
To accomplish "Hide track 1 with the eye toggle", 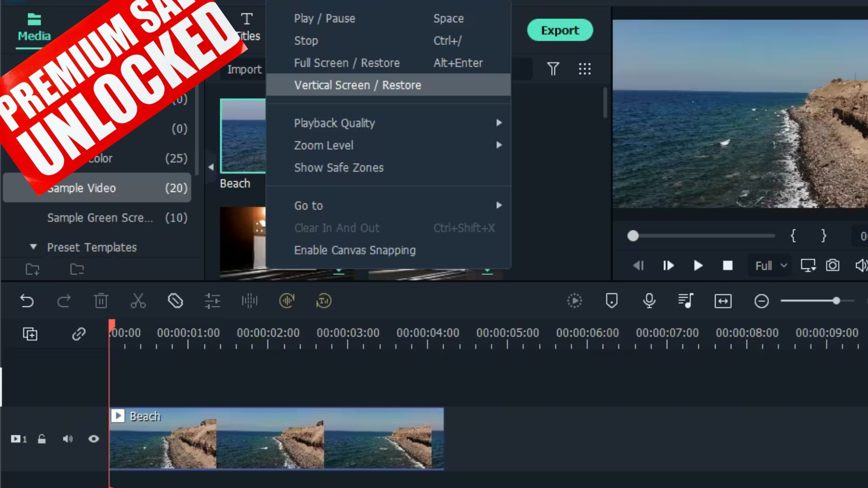I will click(93, 439).
